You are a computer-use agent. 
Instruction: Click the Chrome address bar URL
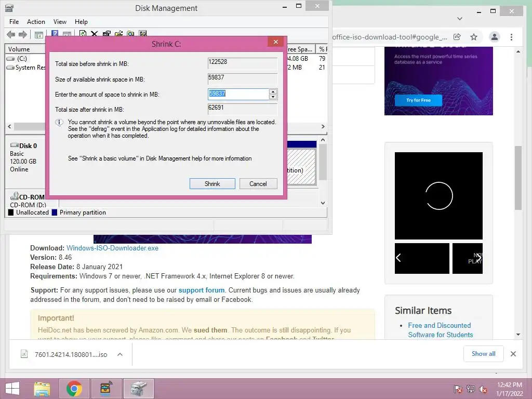tap(390, 37)
